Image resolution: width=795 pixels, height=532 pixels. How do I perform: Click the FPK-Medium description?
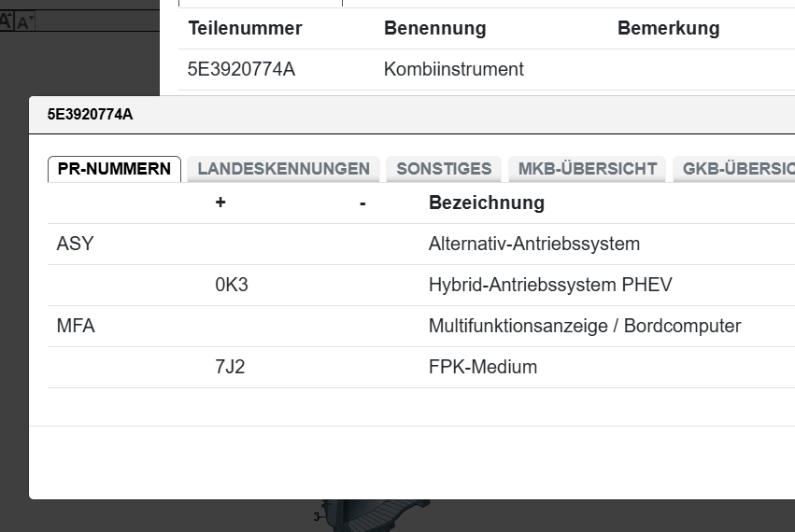point(482,367)
